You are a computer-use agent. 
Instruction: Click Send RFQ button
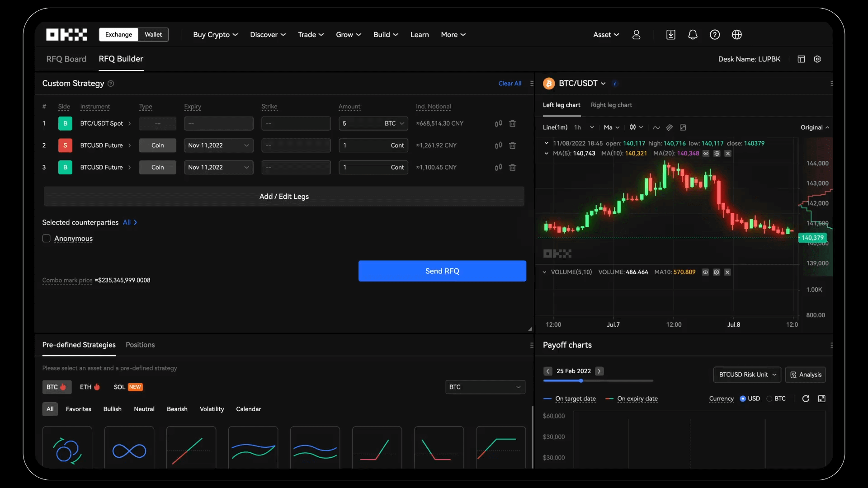point(442,271)
